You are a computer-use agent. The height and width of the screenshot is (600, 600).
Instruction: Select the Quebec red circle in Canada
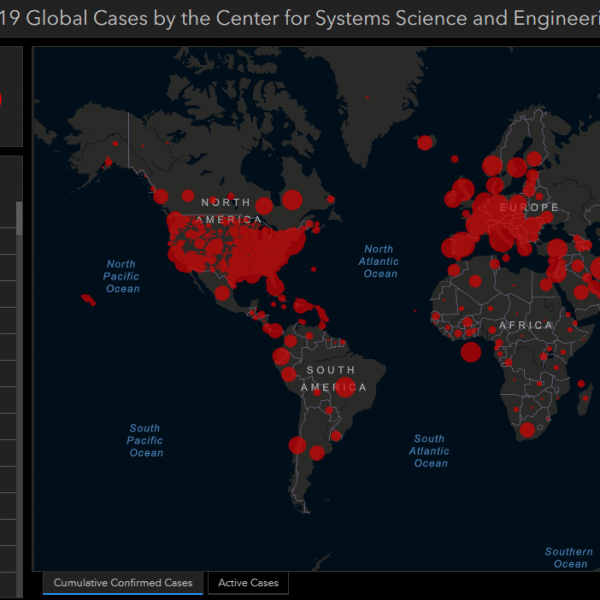pos(292,200)
